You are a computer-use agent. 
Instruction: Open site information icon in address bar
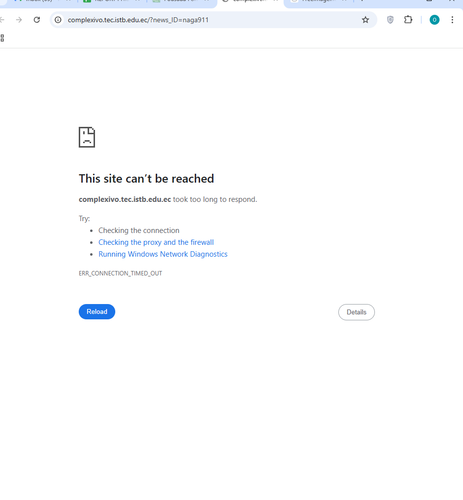coord(58,20)
